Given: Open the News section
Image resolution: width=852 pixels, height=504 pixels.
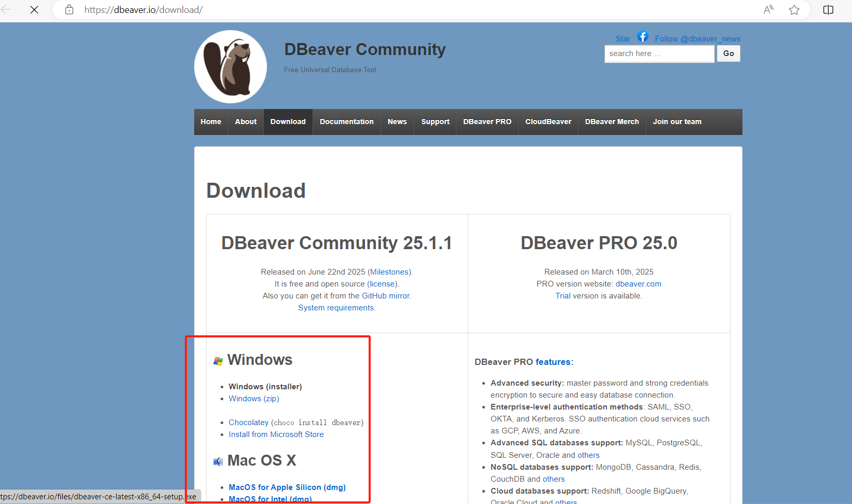Looking at the screenshot, I should click(397, 121).
